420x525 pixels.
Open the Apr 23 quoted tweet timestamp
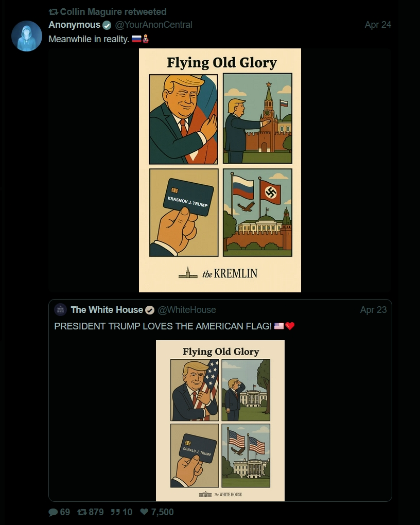point(373,310)
